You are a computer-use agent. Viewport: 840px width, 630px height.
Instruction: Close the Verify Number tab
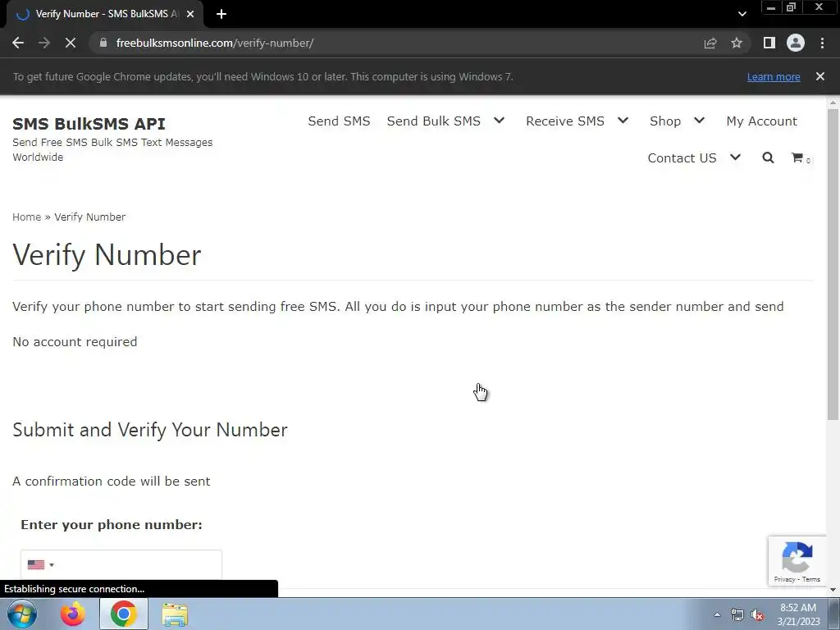point(190,14)
